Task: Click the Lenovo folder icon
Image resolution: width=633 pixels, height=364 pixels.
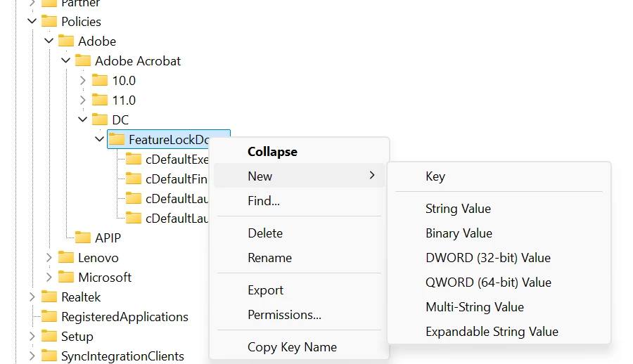Action: [x=66, y=257]
